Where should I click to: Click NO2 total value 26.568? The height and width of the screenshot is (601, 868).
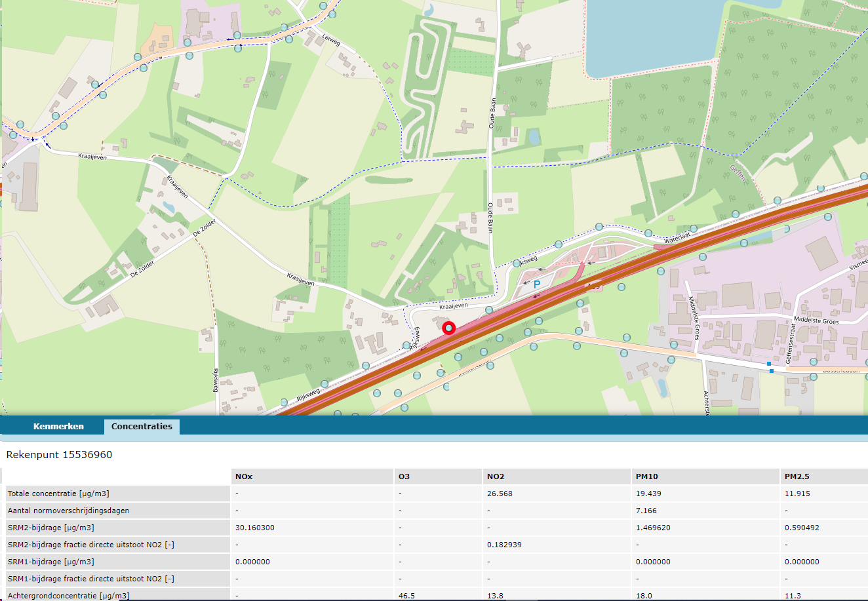(x=500, y=494)
